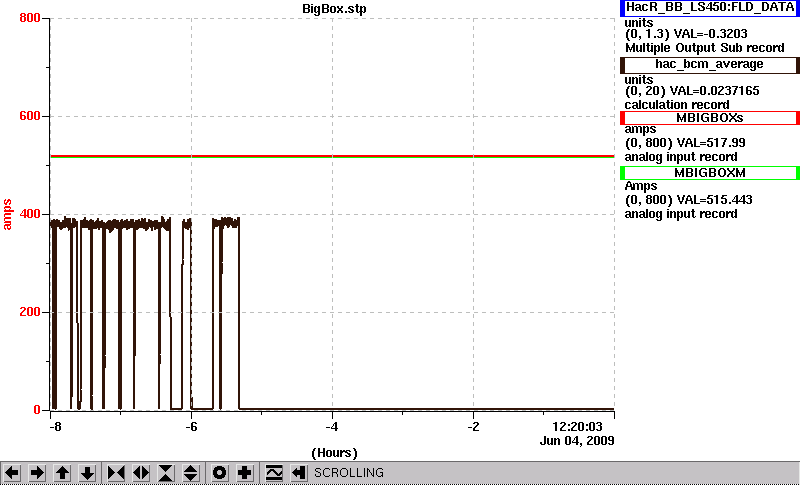Click the SCROLLING status text
Screen dimensions: 800x485
coord(349,473)
